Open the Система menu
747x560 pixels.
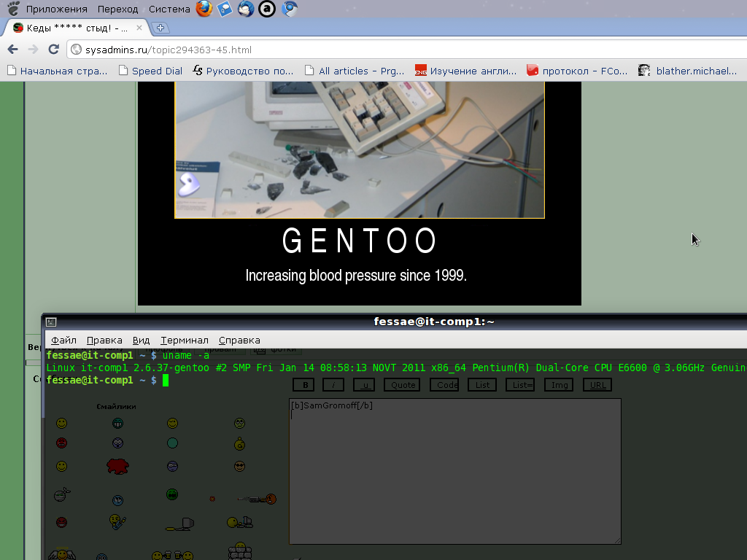click(x=169, y=9)
